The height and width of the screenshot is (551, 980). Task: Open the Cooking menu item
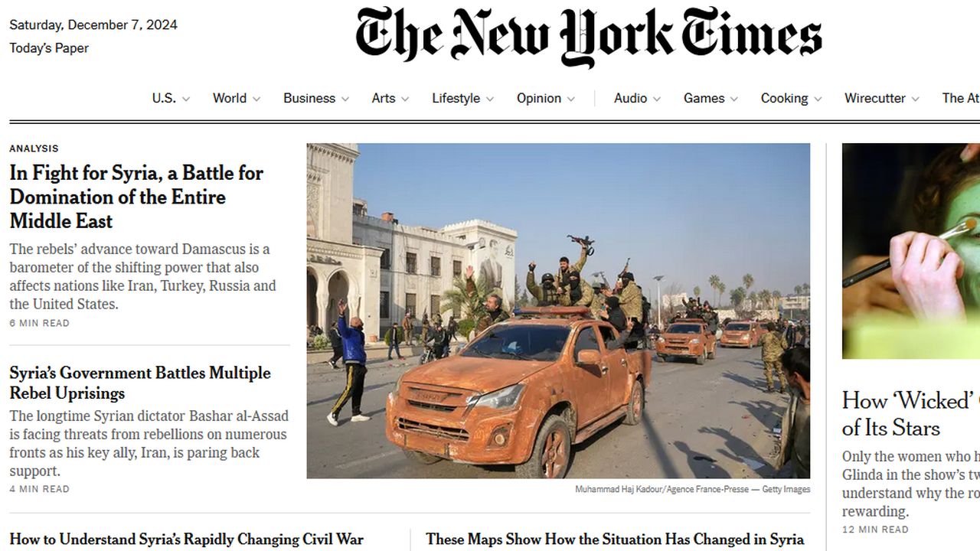[784, 98]
